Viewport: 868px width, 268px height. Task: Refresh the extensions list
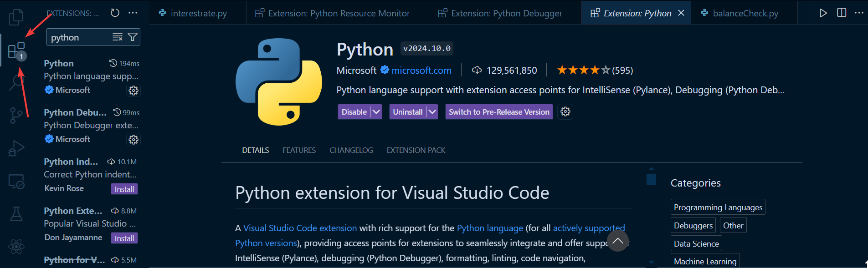tap(115, 13)
